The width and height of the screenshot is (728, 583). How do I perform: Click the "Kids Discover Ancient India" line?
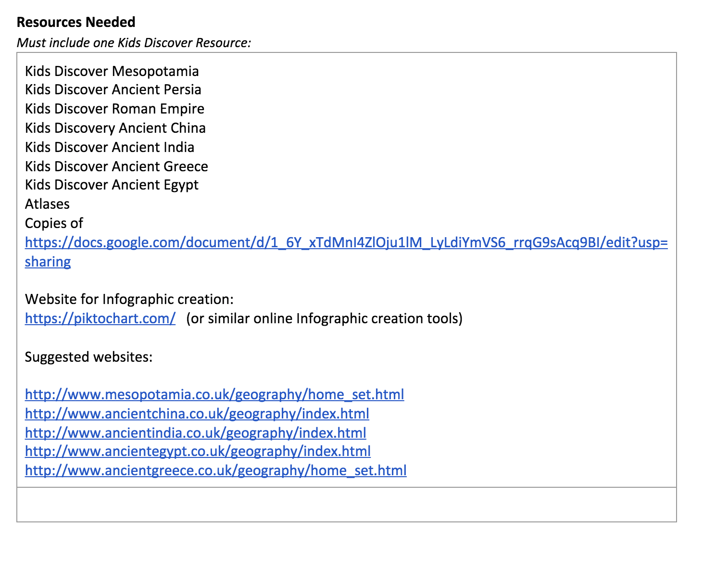coord(110,147)
